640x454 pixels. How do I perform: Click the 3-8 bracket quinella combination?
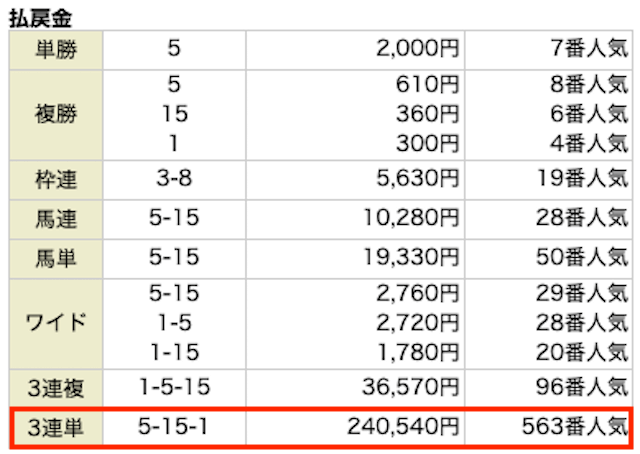tap(174, 178)
